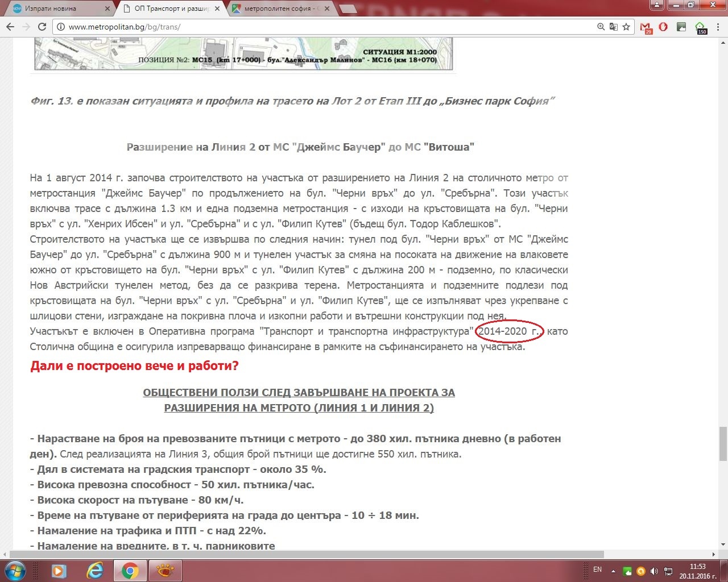The height and width of the screenshot is (582, 728).
Task: Click the vertical page scrollbar thumb
Action: [x=723, y=443]
